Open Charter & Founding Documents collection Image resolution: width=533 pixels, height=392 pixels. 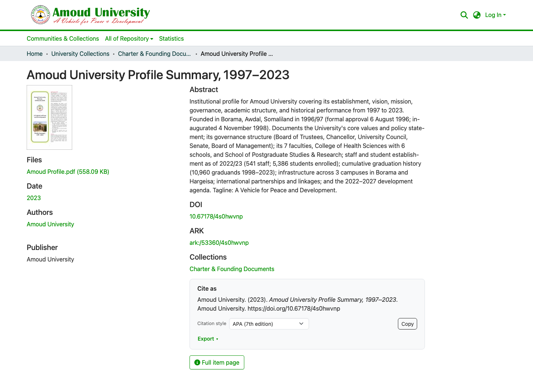tap(232, 269)
